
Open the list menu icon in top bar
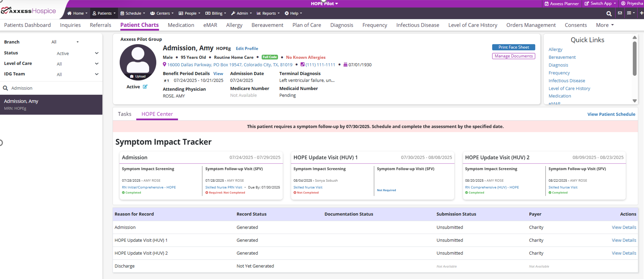(631, 13)
